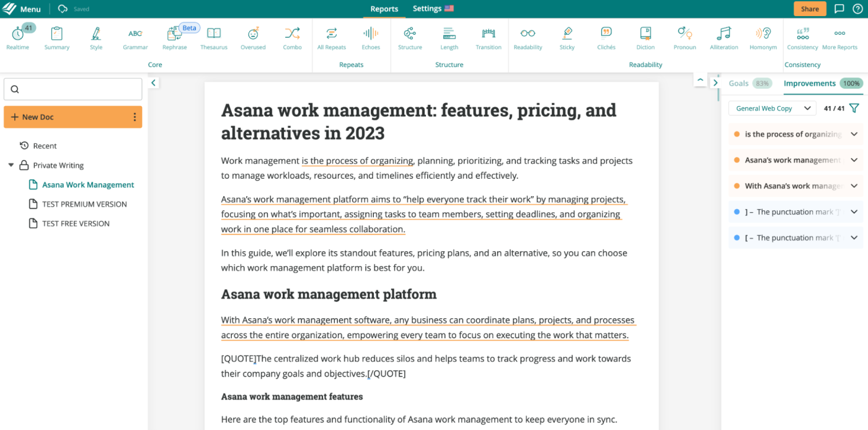The image size is (868, 430).
Task: Open the Clichés report
Action: [606, 37]
